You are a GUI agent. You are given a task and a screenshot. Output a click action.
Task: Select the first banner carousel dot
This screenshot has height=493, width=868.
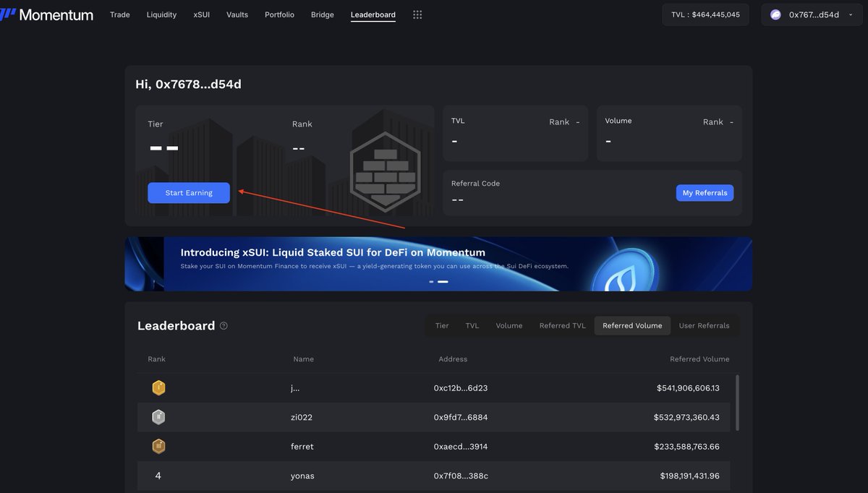click(432, 281)
